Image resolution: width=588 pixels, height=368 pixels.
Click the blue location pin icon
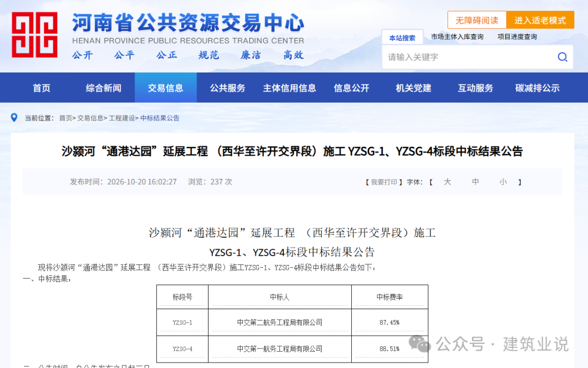[x=14, y=118]
